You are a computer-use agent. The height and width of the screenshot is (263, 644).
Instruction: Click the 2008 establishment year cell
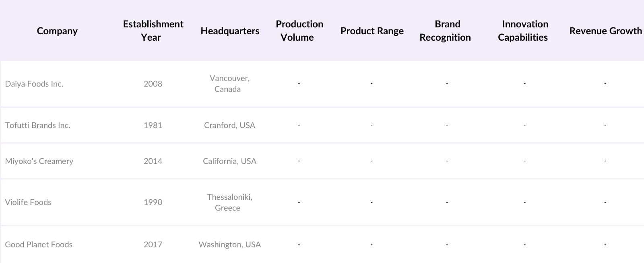[x=153, y=84]
